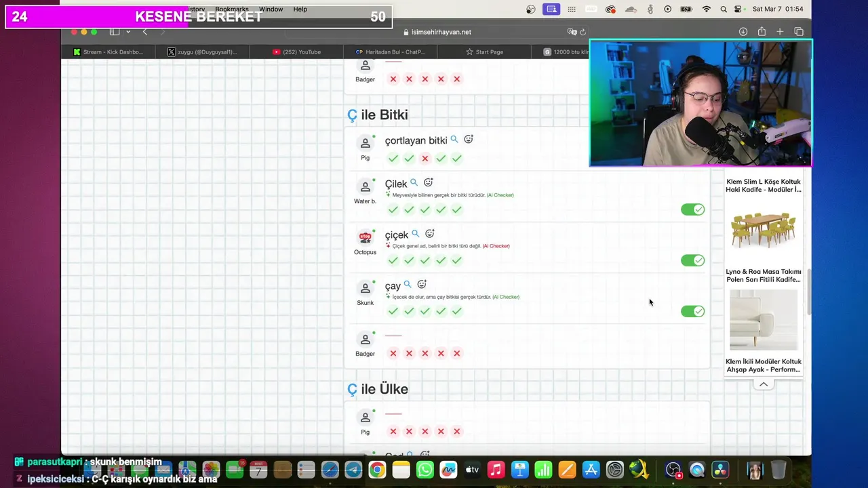Open Telegram from the Dock
Image resolution: width=868 pixels, height=488 pixels.
[353, 470]
